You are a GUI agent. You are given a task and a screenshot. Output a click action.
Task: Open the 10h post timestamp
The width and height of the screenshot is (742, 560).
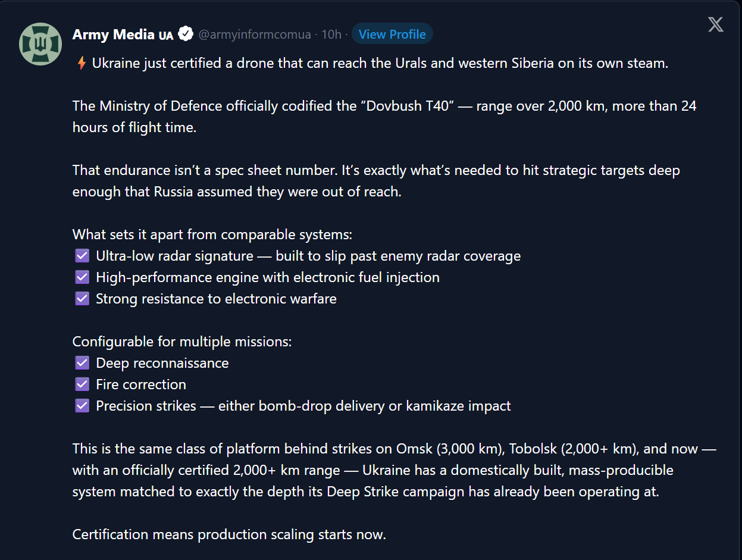point(331,35)
